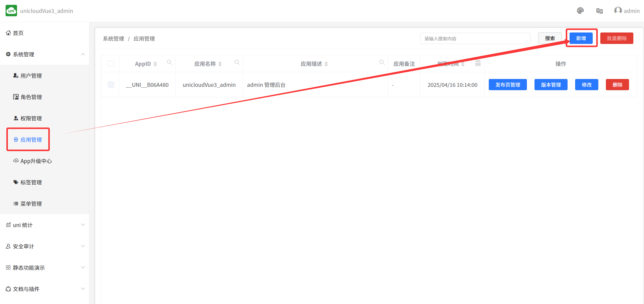Click the language translation icon
This screenshot has width=644, height=304.
pos(599,11)
